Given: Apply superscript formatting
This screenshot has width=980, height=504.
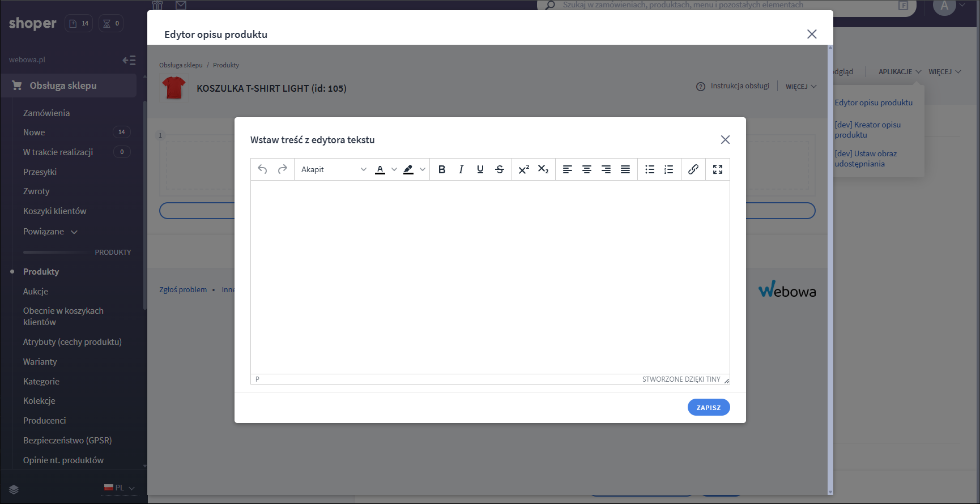Looking at the screenshot, I should point(524,169).
